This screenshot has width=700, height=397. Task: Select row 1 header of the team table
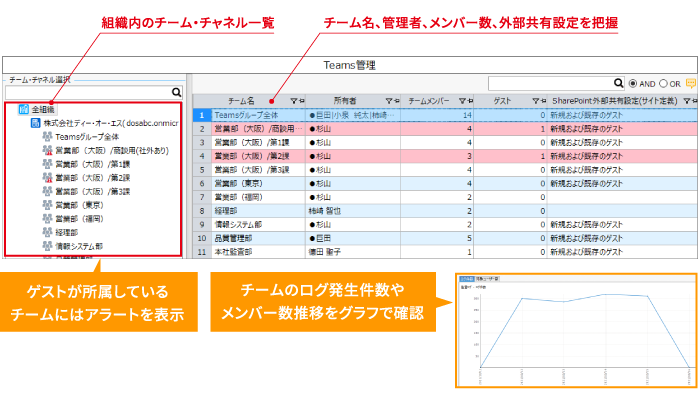(x=202, y=115)
